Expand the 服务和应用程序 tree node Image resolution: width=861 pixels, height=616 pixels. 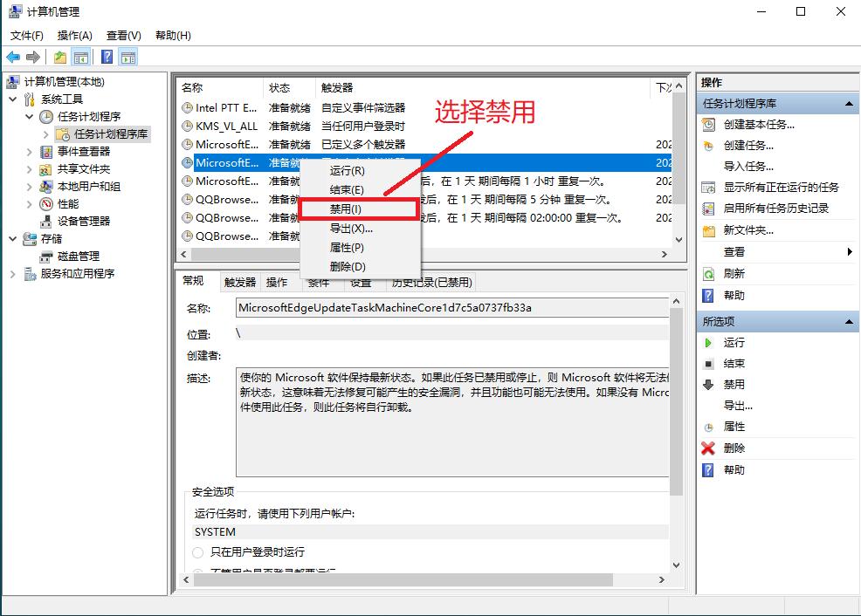(x=15, y=273)
